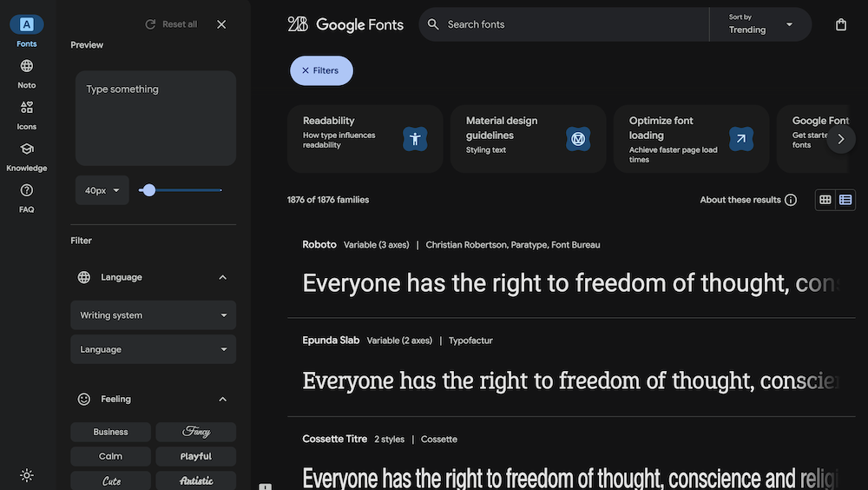
Task: Open the Epunda Slab font family
Action: pos(331,341)
